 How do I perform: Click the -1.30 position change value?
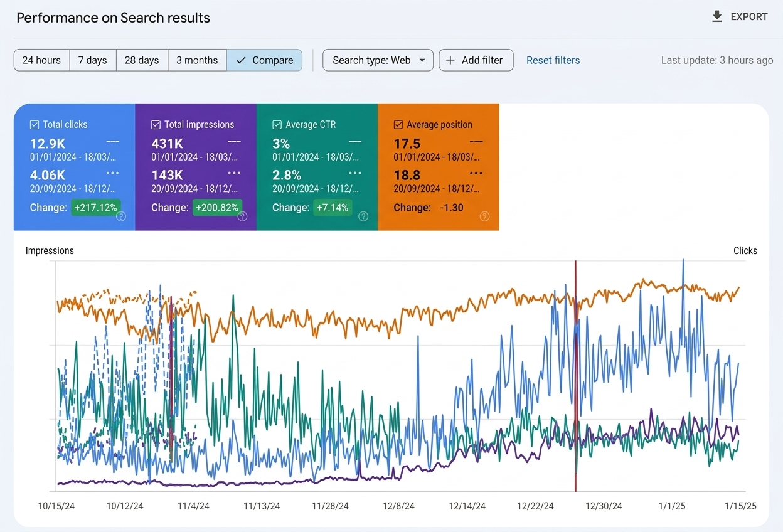450,207
